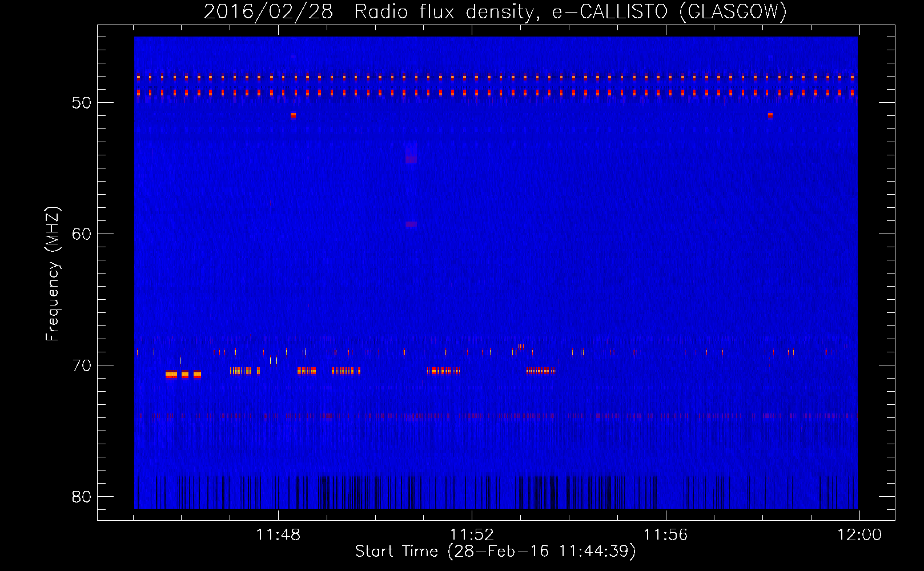The height and width of the screenshot is (571, 924).
Task: Click the 'Frequency (MHZ)' y-axis label
Action: point(53,274)
